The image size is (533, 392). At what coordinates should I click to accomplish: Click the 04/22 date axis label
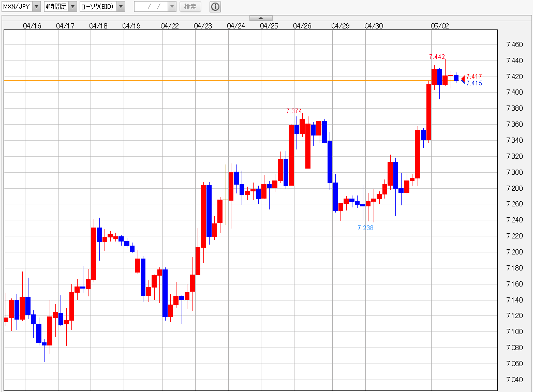(x=170, y=25)
